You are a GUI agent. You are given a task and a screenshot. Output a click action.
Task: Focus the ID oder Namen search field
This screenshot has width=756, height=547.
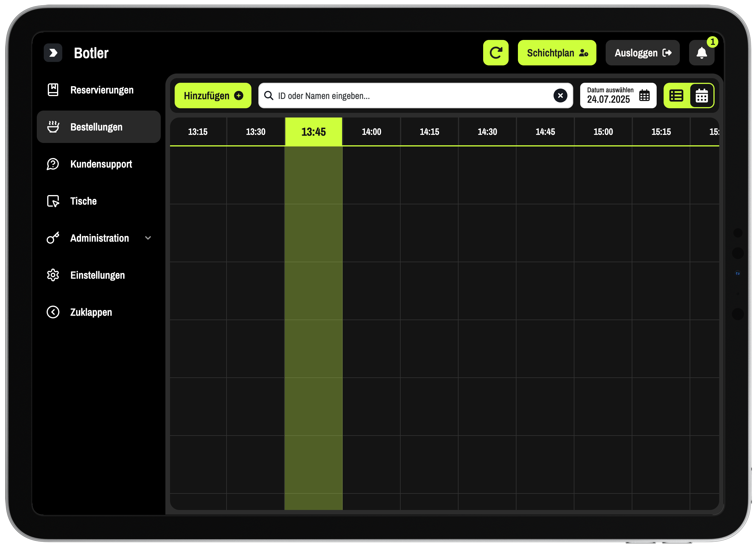(410, 96)
